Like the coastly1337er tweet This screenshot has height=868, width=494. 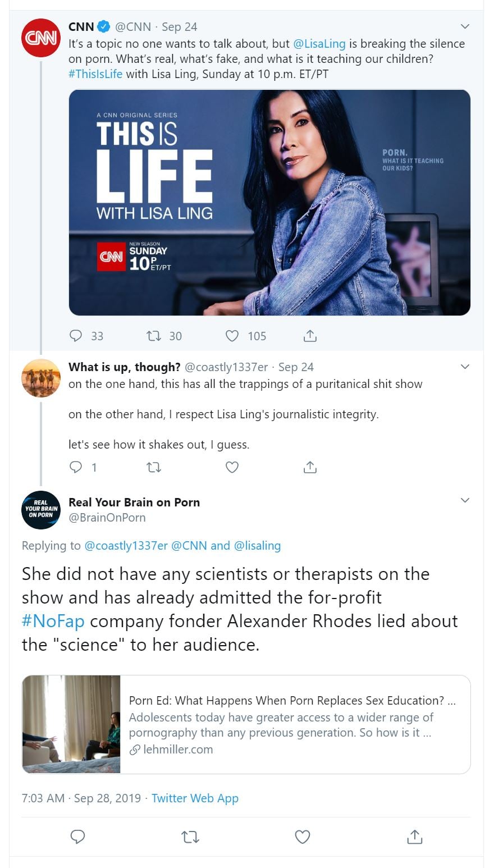tap(232, 467)
